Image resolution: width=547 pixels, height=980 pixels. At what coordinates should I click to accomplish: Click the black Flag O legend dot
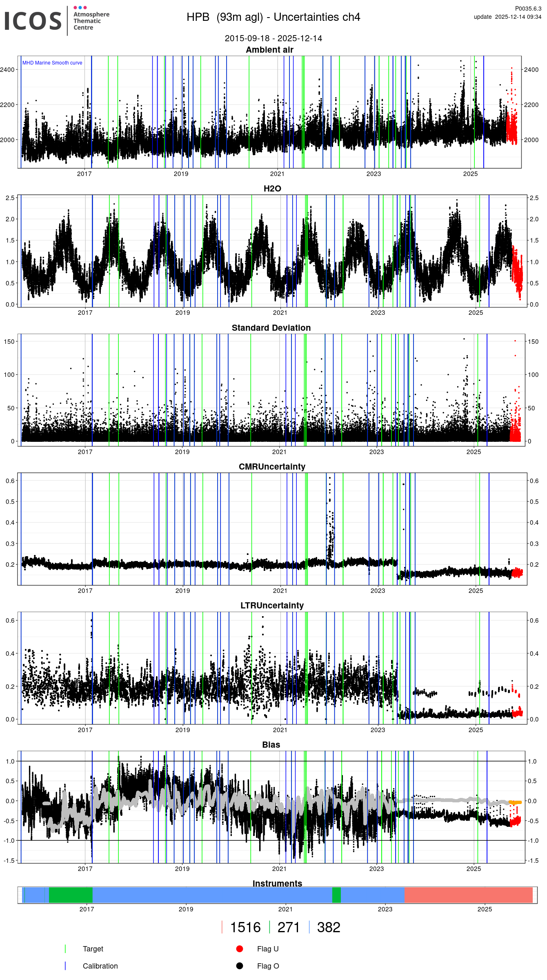point(240,966)
